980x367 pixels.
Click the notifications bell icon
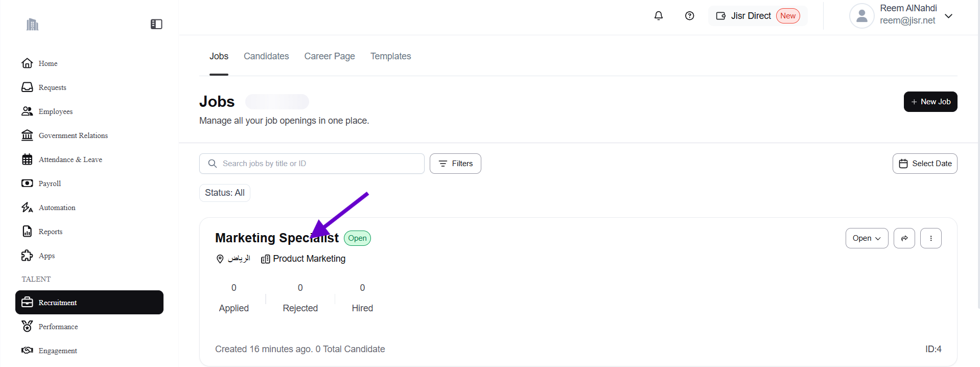659,16
